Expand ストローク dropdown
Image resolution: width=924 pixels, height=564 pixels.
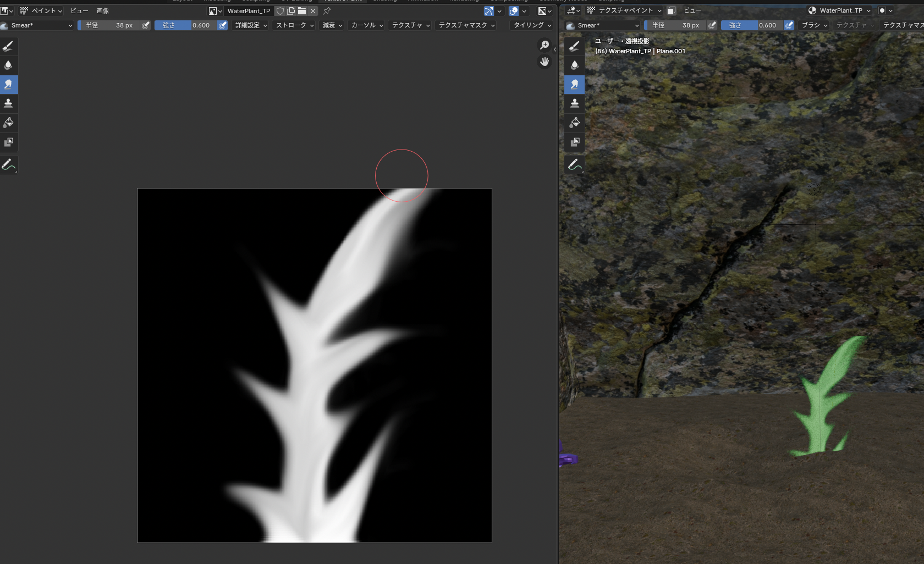(295, 25)
